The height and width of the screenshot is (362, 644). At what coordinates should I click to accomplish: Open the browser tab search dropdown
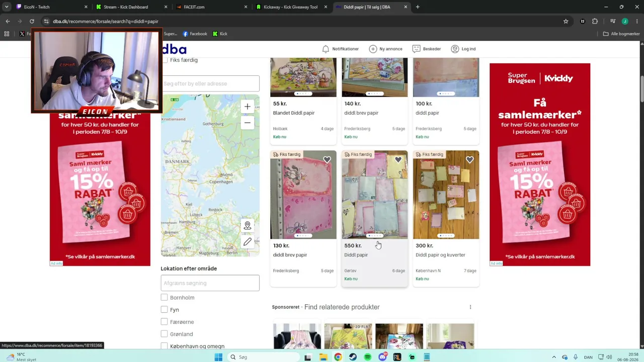pos(6,7)
